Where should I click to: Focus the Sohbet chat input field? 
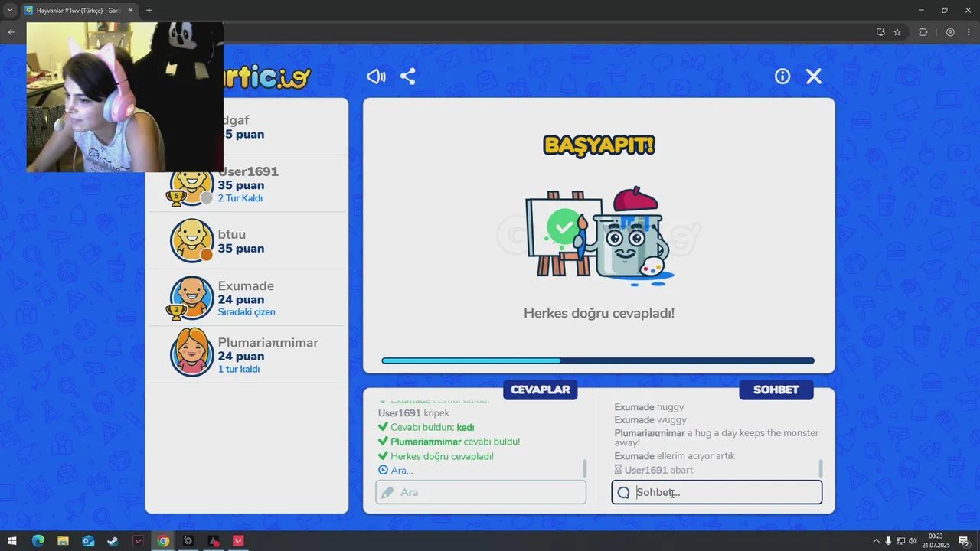(x=717, y=492)
